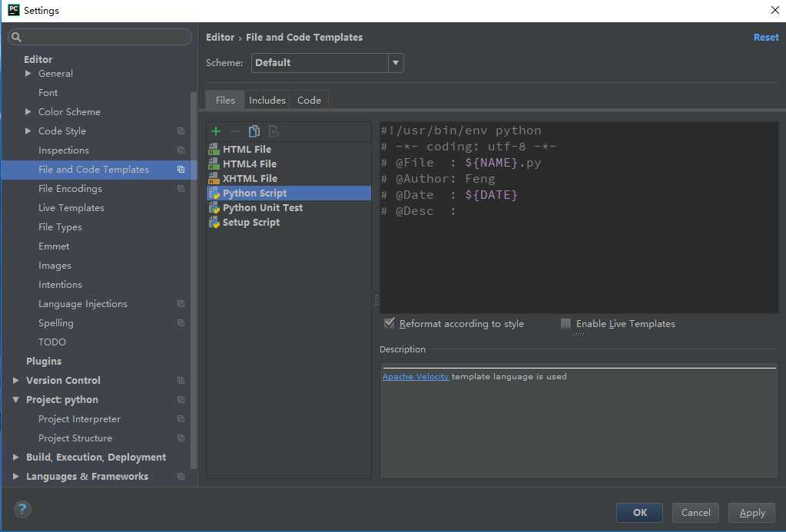This screenshot has height=532, width=786.
Task: Click the Apply button
Action: (752, 512)
